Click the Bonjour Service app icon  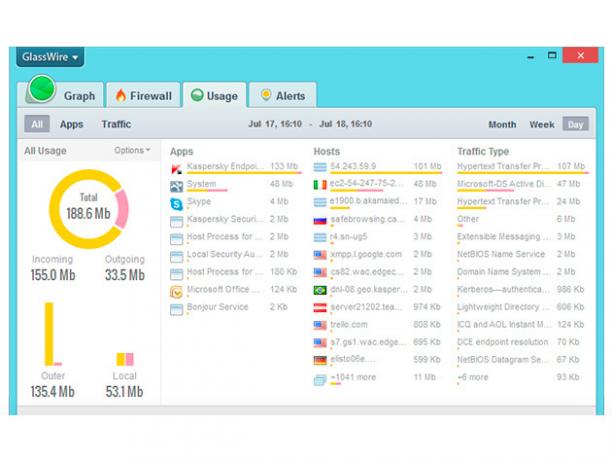coord(176,309)
